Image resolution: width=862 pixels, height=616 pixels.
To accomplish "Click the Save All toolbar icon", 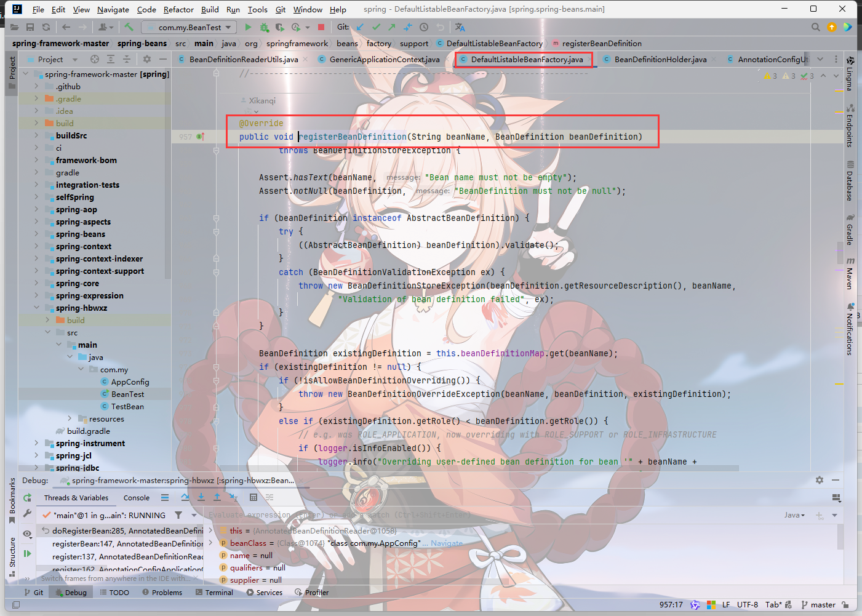I will (x=30, y=27).
